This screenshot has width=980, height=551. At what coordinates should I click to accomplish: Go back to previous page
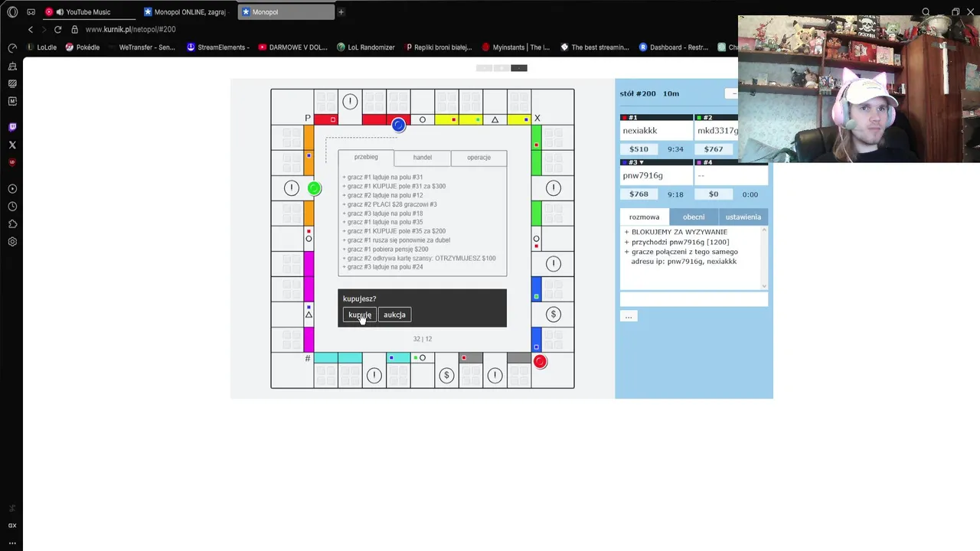pos(31,29)
